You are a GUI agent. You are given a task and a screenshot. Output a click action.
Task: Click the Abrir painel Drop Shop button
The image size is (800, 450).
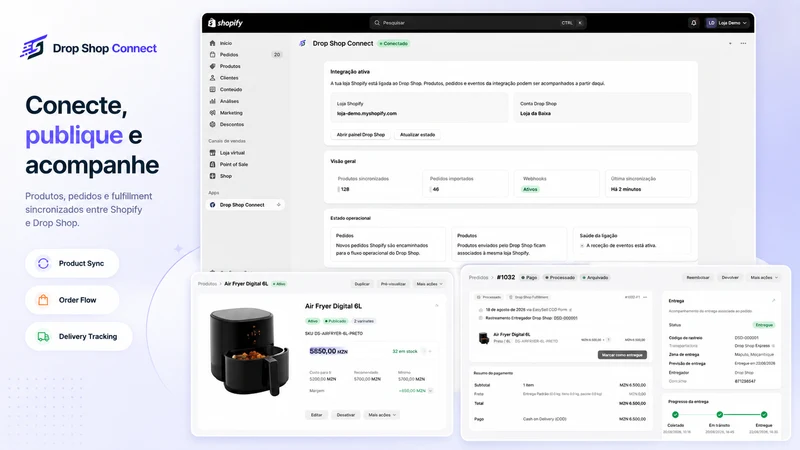point(361,135)
